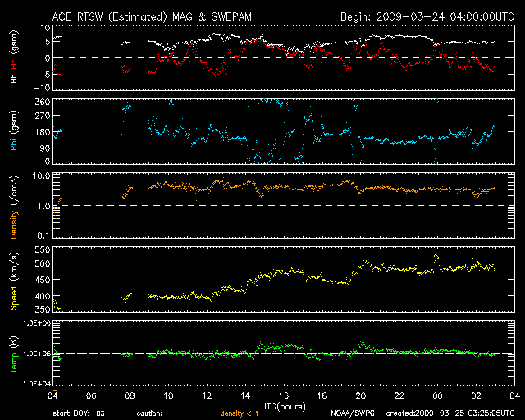Click the 'created:2009-03-25 03:25:05UTC' footer timestamp

(450, 413)
